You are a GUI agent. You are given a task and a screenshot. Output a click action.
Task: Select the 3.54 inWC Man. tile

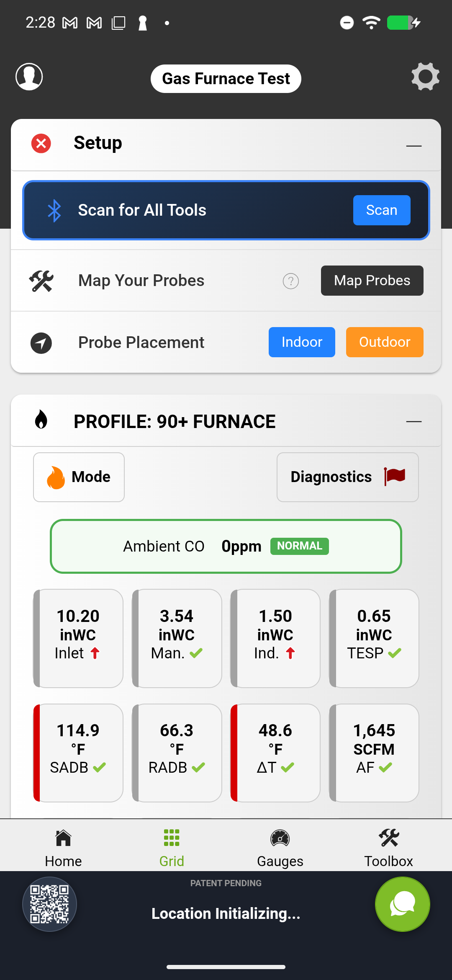177,638
